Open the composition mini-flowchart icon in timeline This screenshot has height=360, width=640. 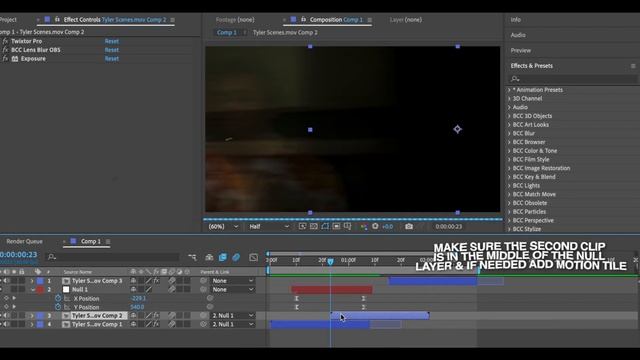(192, 257)
